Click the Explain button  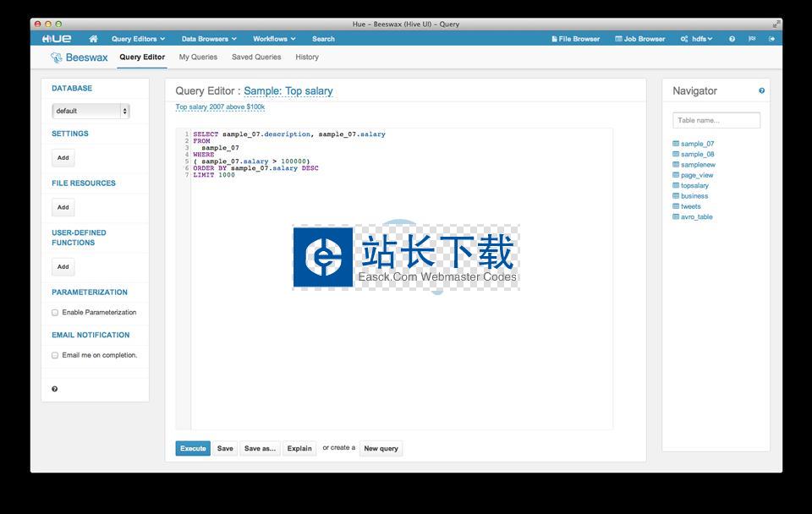pyautogui.click(x=299, y=448)
